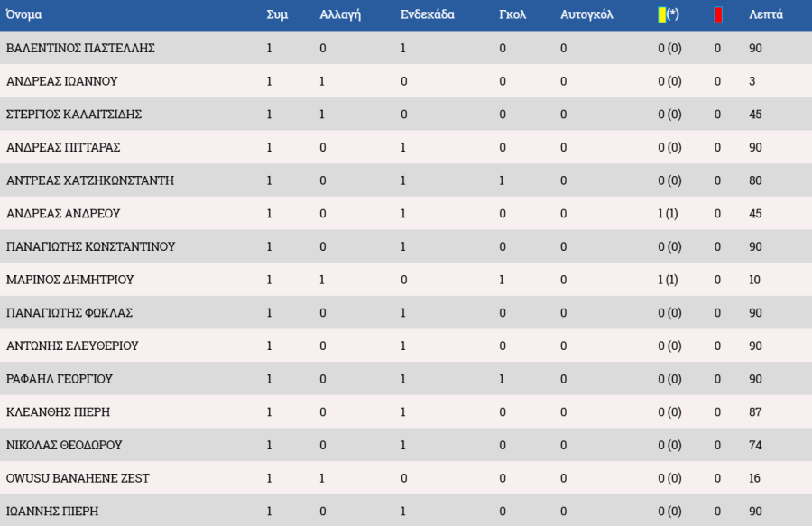Click the Λεπτά column header
812x526 pixels.
point(766,15)
